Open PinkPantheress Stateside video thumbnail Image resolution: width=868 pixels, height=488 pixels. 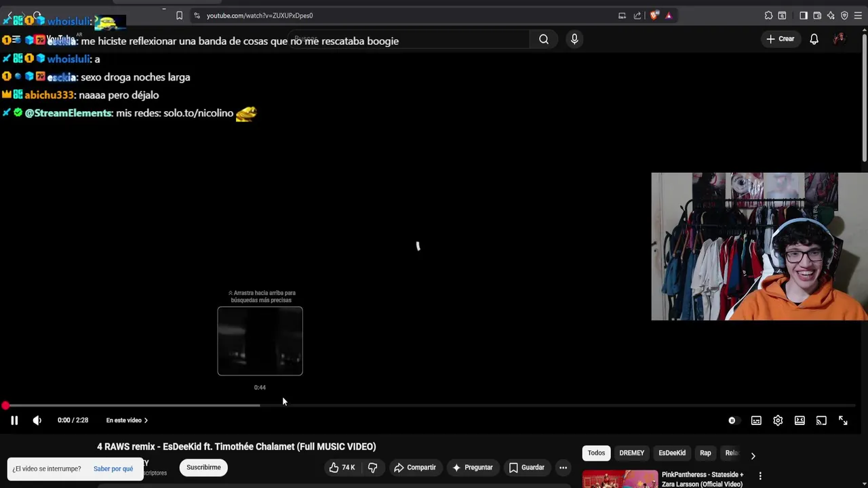coord(620,479)
